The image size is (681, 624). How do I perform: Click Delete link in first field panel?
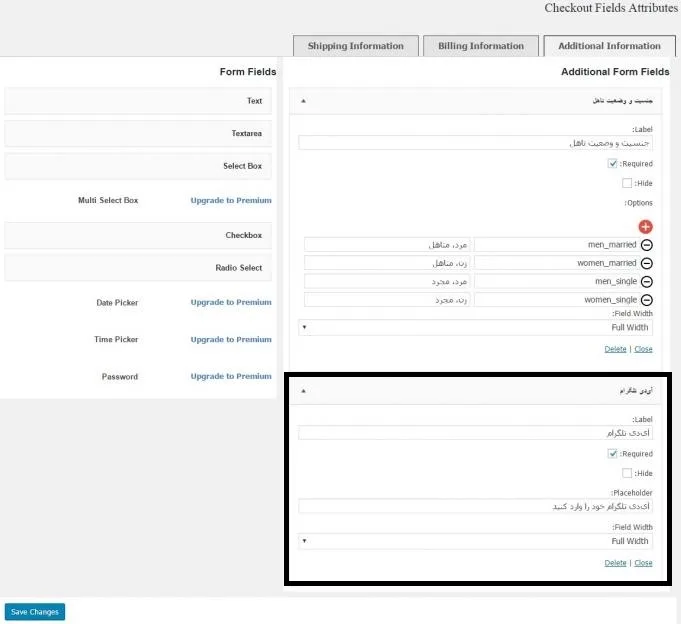coord(615,349)
